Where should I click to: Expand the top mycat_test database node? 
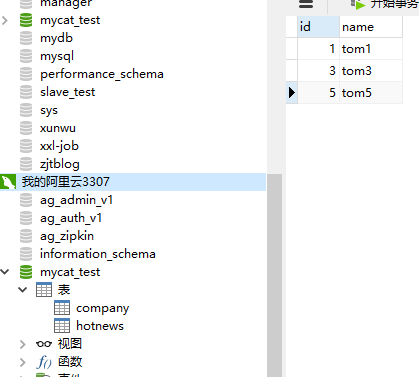point(5,20)
